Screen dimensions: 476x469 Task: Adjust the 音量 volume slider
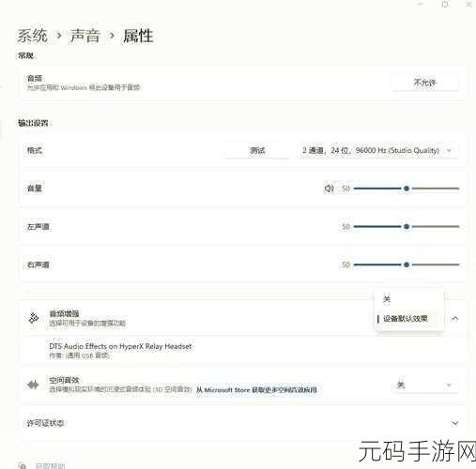[x=407, y=189]
